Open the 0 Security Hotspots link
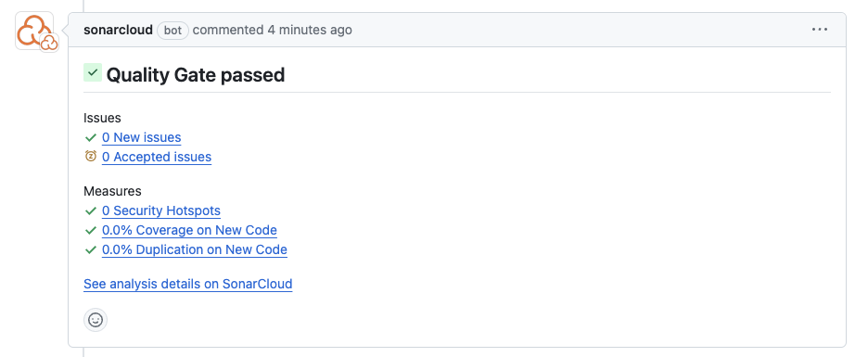The image size is (868, 357). pos(161,210)
